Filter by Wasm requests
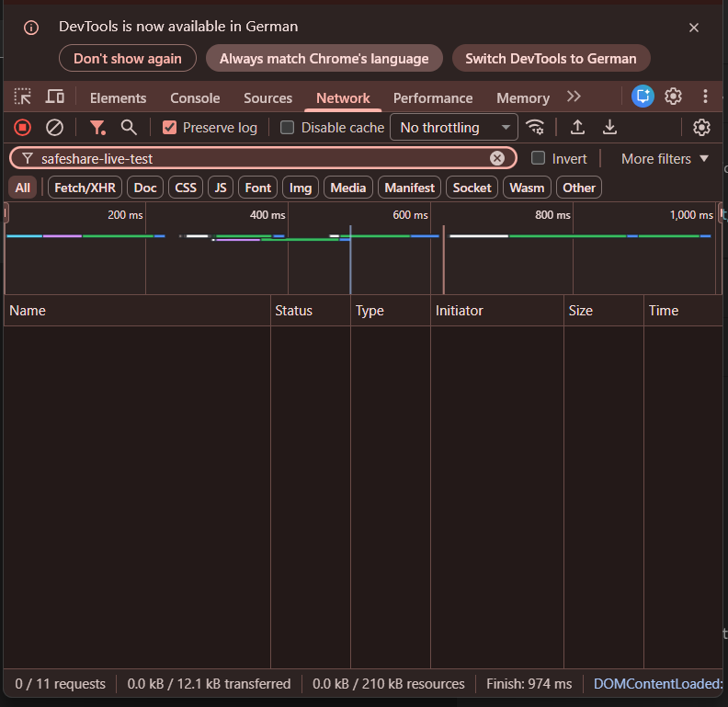The width and height of the screenshot is (728, 707). pos(527,188)
